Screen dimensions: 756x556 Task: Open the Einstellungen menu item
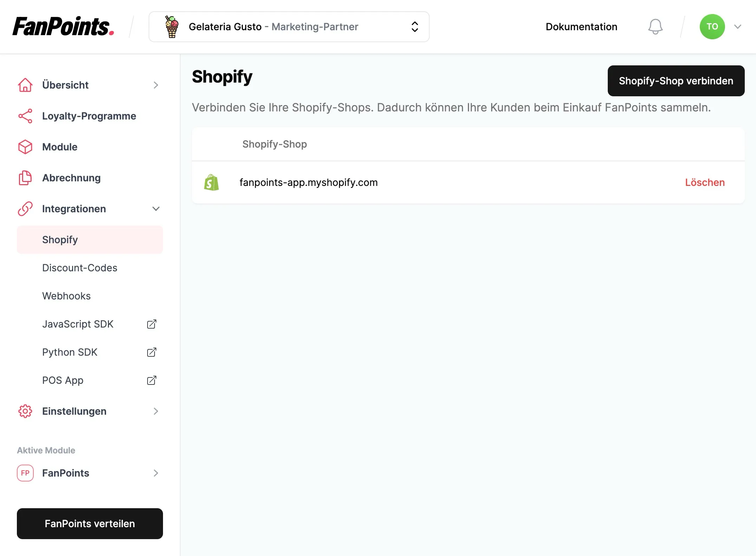(90, 411)
